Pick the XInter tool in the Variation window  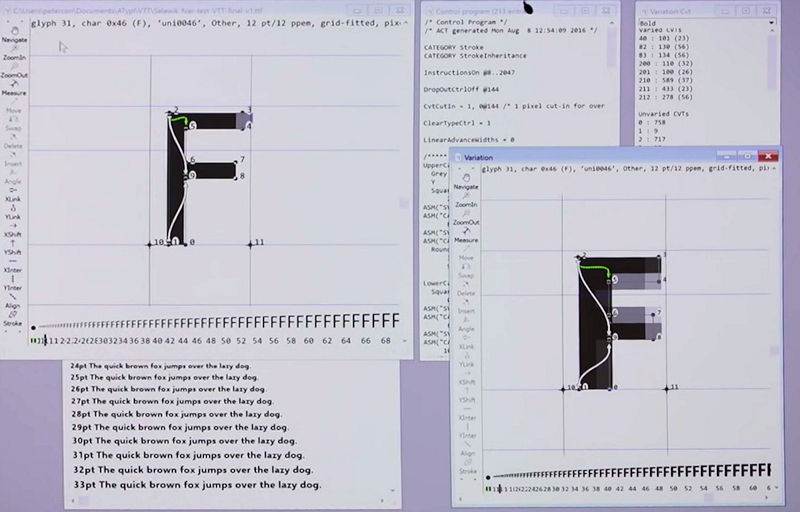tap(466, 412)
